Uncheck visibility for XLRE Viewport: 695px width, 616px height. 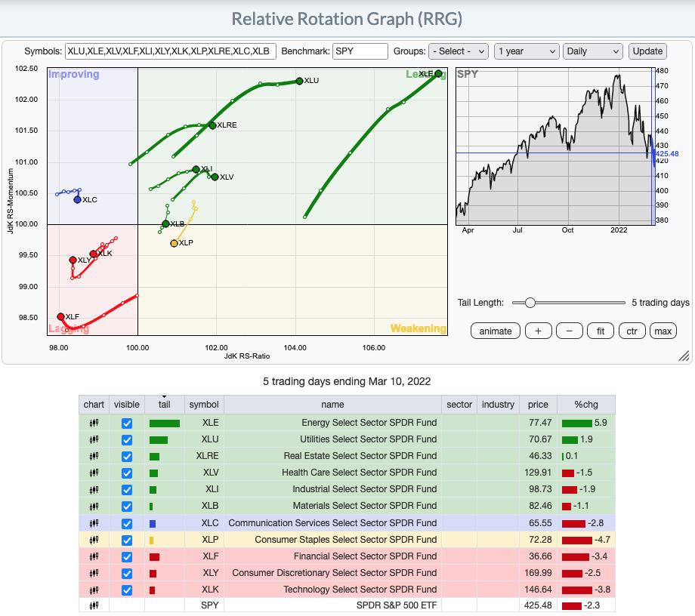pos(127,457)
